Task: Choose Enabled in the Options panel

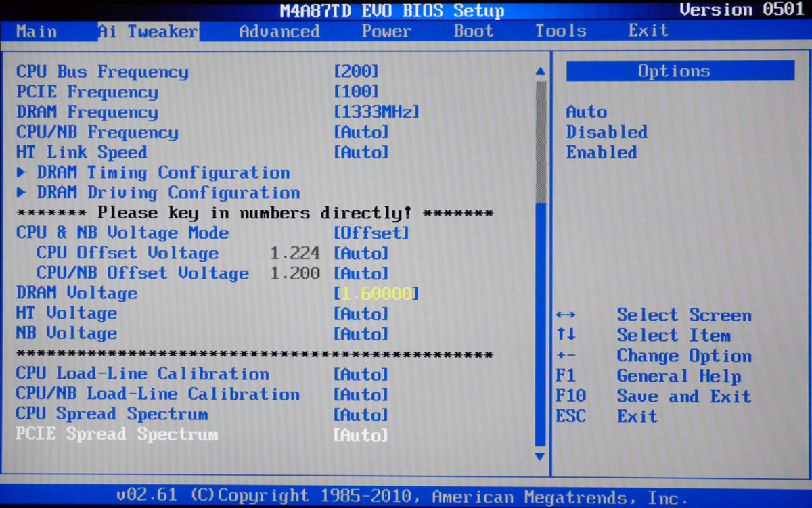Action: click(602, 152)
